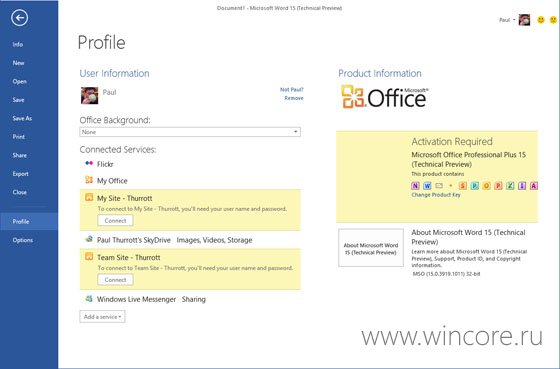Image resolution: width=560 pixels, height=369 pixels.
Task: Click the My Office service icon
Action: tap(89, 180)
